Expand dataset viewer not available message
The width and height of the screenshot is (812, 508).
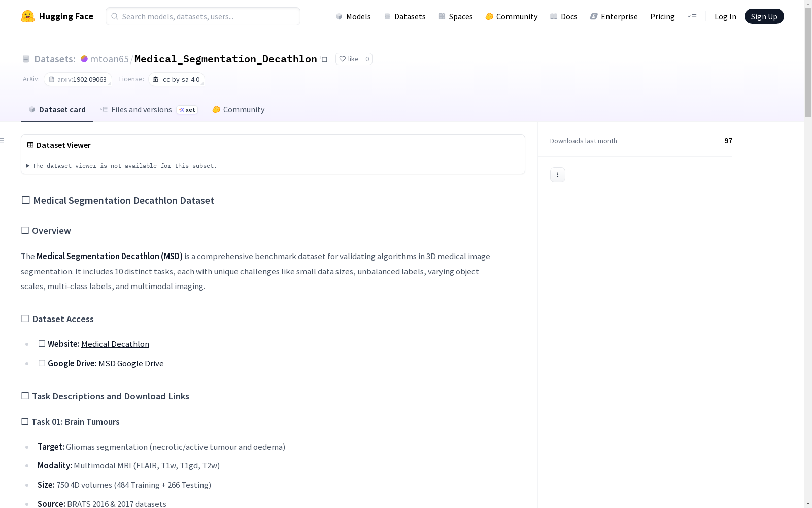pos(122,166)
